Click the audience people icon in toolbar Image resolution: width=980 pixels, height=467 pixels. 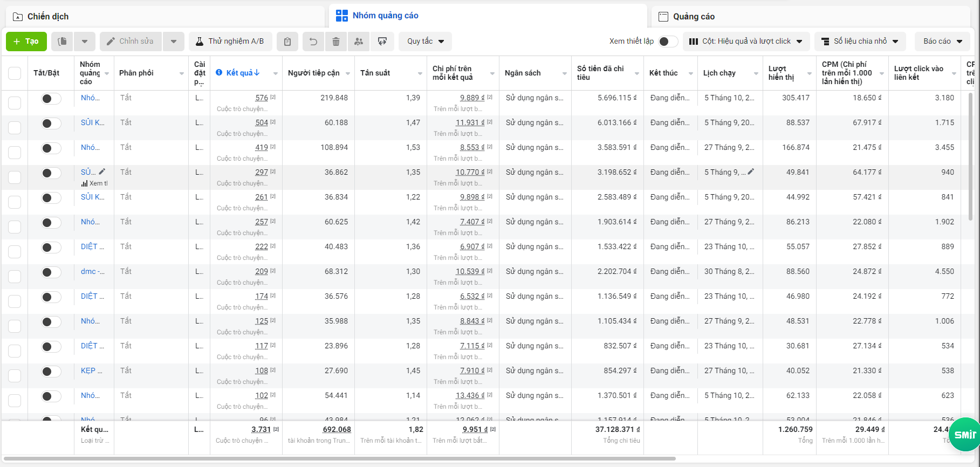tap(359, 42)
